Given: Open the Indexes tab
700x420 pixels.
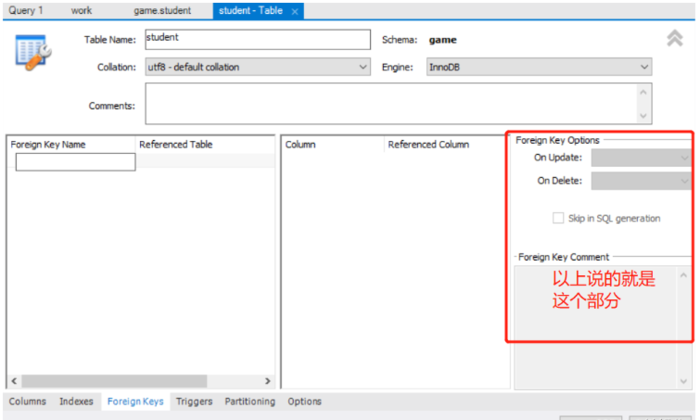Looking at the screenshot, I should tap(76, 402).
